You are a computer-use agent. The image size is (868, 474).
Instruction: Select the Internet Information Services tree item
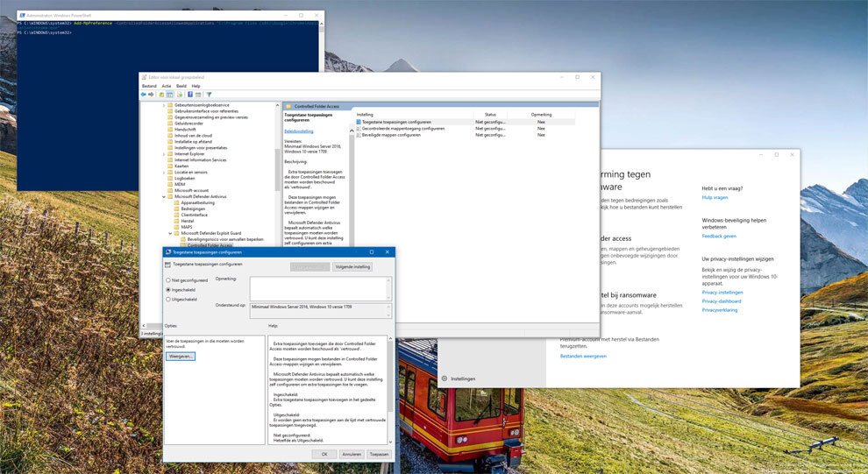[x=201, y=159]
